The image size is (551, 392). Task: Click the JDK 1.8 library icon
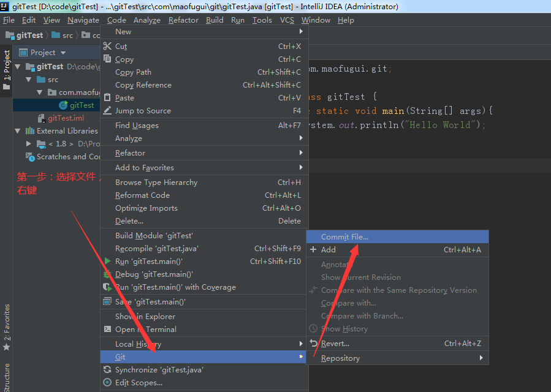[41, 144]
